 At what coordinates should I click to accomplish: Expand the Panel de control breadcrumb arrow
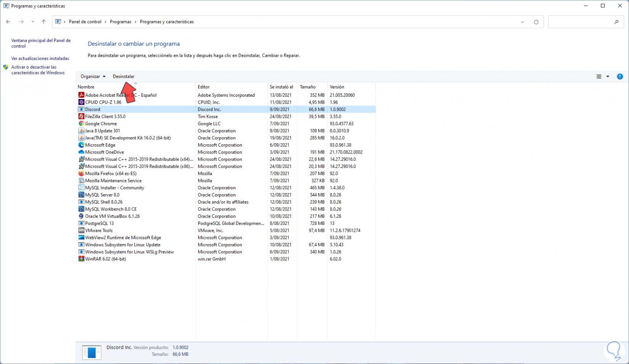(x=106, y=22)
